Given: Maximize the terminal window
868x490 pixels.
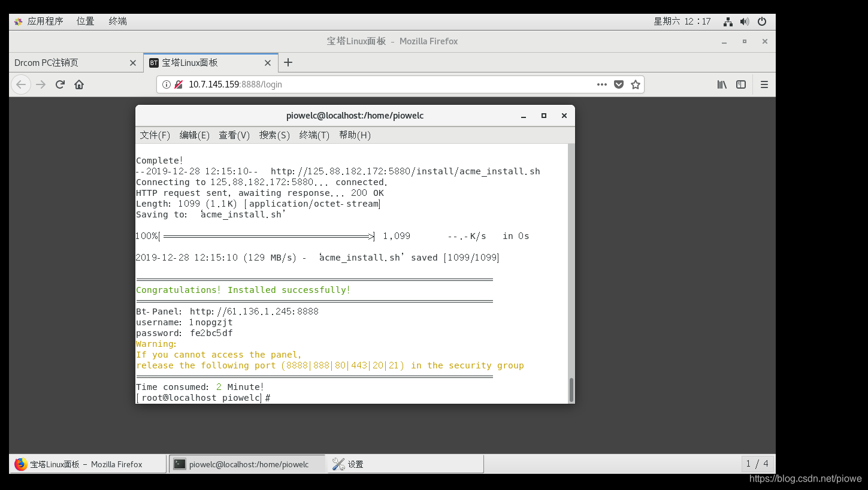Looking at the screenshot, I should click(544, 116).
